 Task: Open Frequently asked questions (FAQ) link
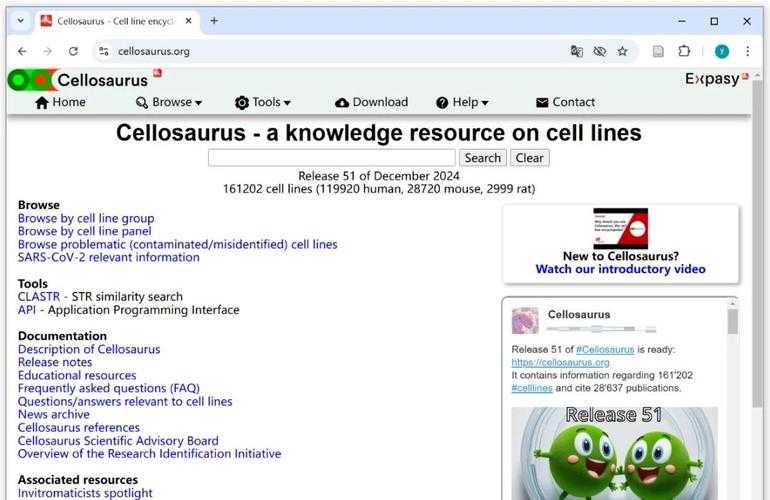(109, 388)
